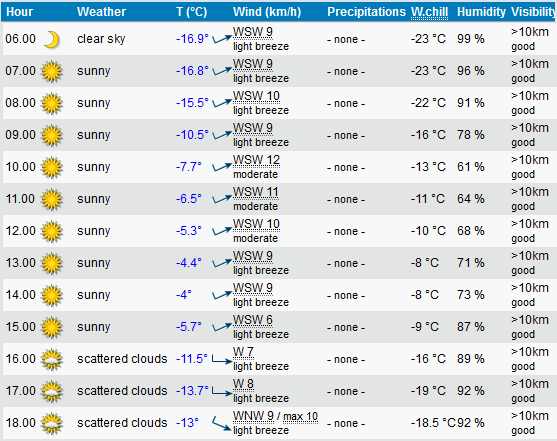The height and width of the screenshot is (441, 557).
Task: Click the -16.9° temperature at 06.00
Action: [x=192, y=39]
